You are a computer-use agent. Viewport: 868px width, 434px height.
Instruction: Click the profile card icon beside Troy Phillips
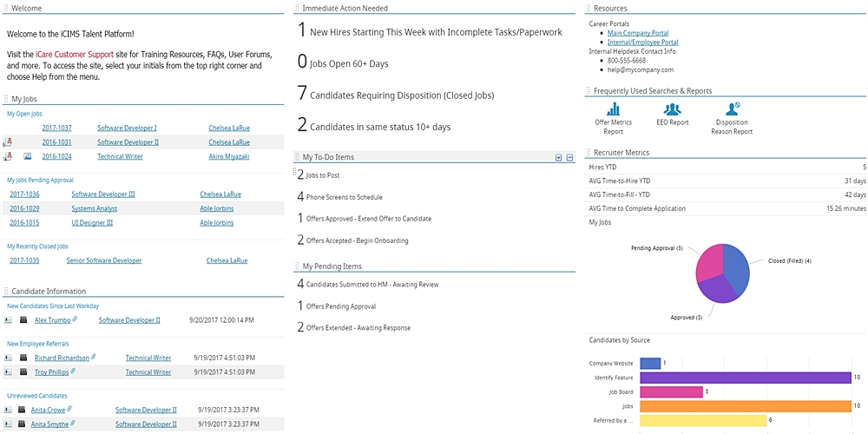coord(8,372)
